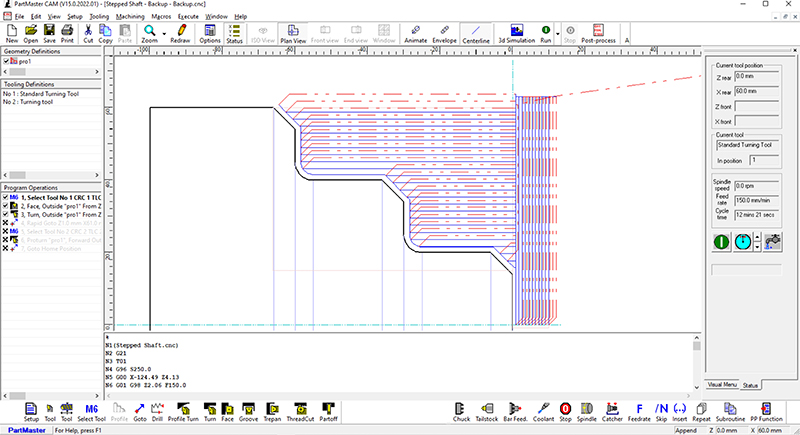Toggle the pro1 geometry checkbox
Image resolution: width=800 pixels, height=435 pixels.
click(7, 61)
